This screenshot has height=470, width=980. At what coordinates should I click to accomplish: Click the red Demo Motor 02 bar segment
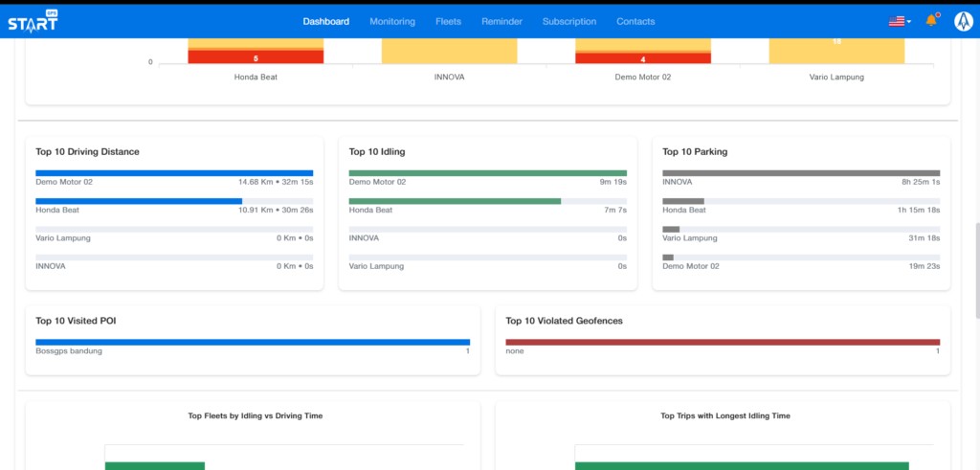click(x=642, y=58)
